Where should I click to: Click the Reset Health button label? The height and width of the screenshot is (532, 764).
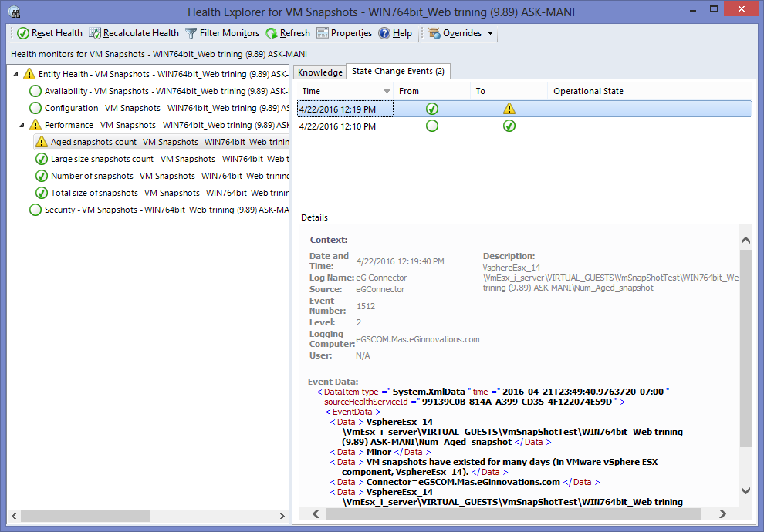[x=57, y=33]
